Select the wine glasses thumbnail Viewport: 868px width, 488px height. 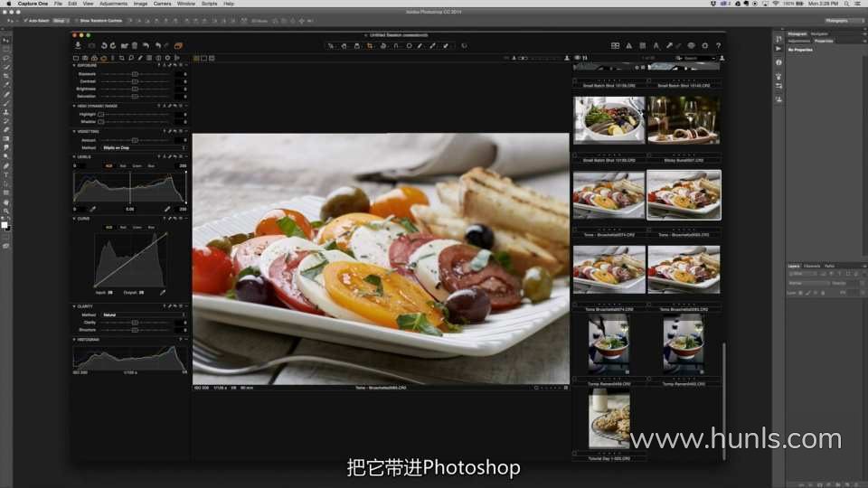(x=684, y=120)
